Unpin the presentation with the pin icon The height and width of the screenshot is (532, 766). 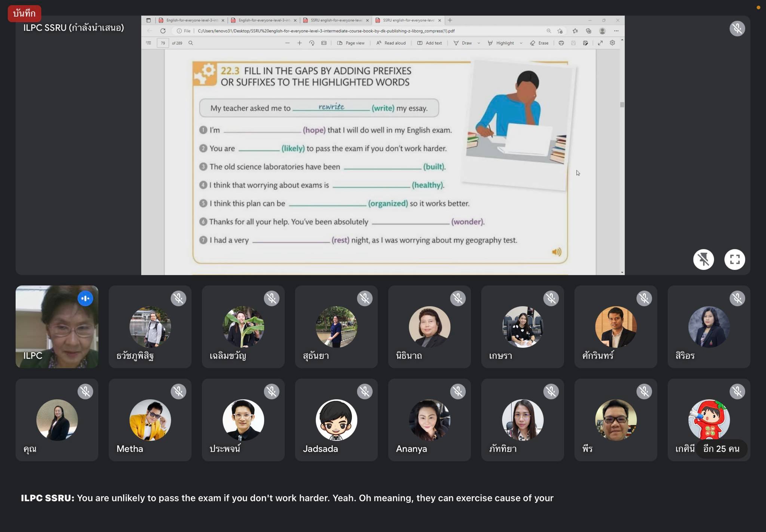(703, 259)
